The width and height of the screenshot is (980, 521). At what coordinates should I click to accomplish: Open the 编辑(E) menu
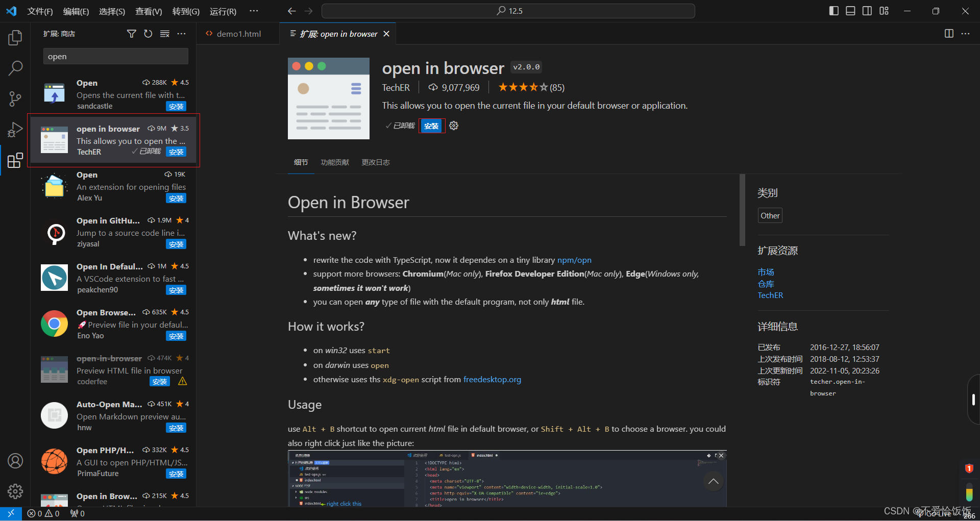[76, 11]
